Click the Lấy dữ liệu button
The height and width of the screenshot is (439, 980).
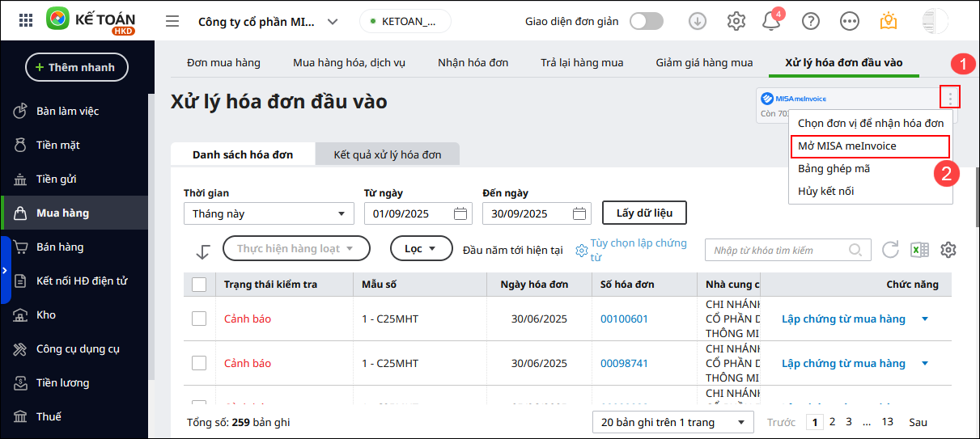click(x=644, y=213)
